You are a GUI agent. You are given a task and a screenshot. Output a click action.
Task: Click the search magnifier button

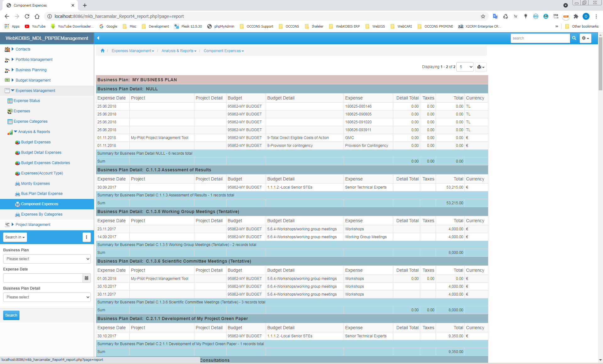pyautogui.click(x=574, y=38)
